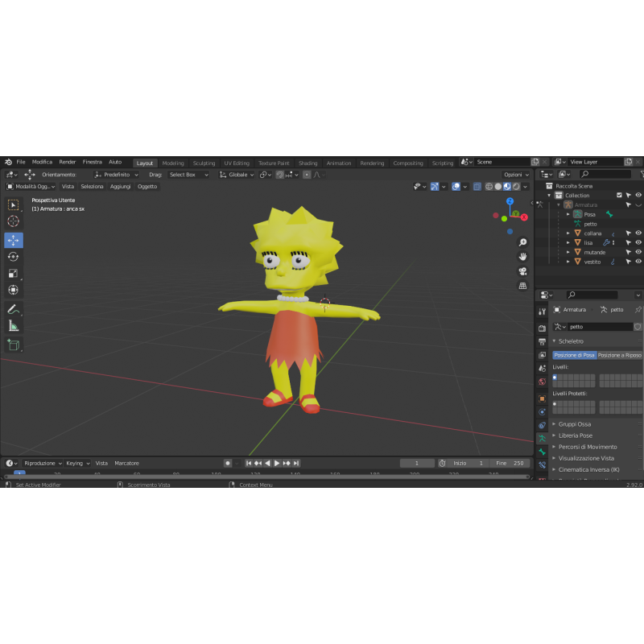Image resolution: width=644 pixels, height=644 pixels.
Task: Open the Scene properties tab
Action: (542, 369)
